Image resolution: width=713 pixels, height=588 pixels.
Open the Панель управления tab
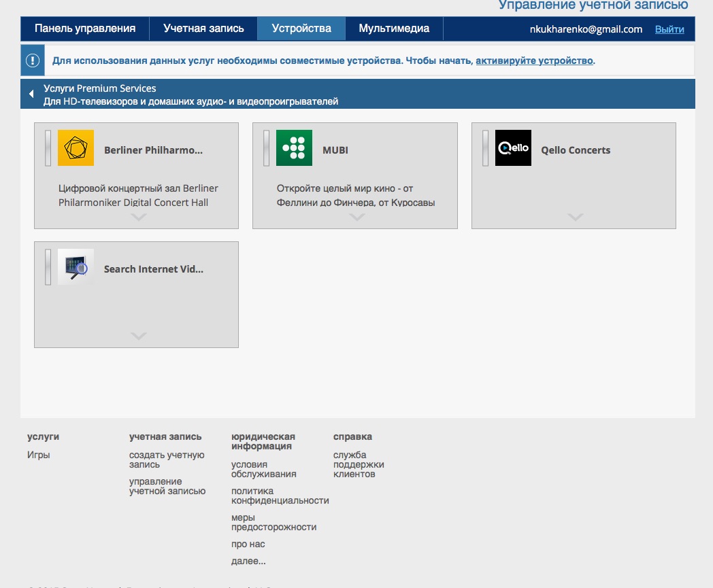[x=85, y=29]
